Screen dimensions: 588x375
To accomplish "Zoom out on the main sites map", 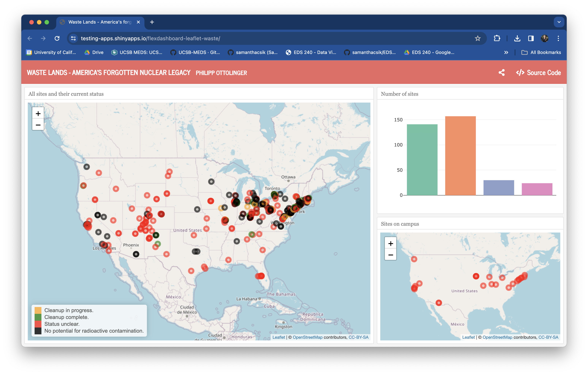I will [x=38, y=125].
